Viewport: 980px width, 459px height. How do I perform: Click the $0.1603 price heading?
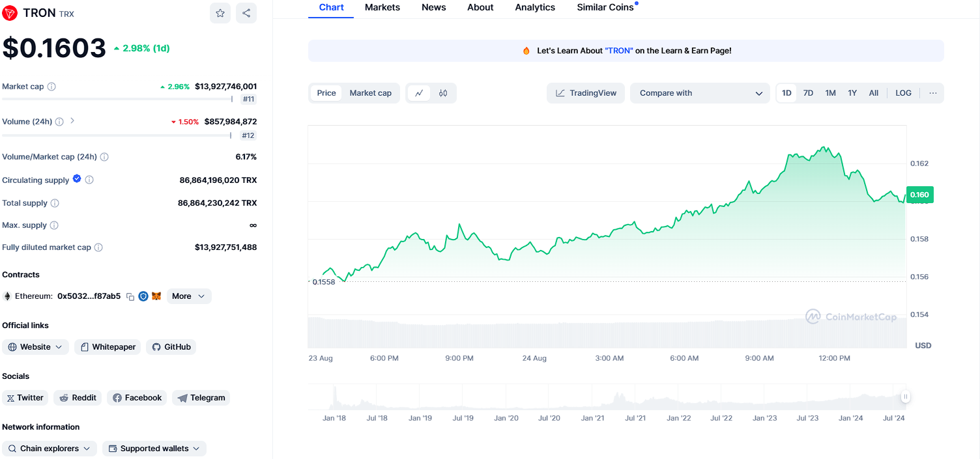pyautogui.click(x=54, y=48)
